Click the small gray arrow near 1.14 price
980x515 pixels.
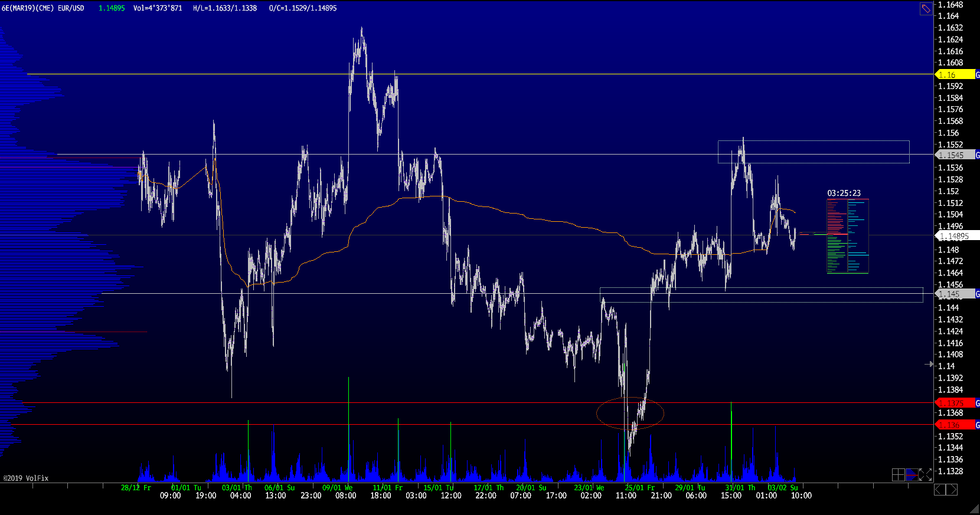(929, 365)
